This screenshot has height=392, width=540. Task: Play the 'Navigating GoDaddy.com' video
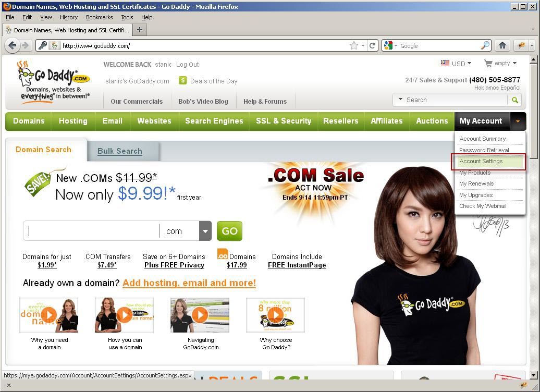(200, 314)
